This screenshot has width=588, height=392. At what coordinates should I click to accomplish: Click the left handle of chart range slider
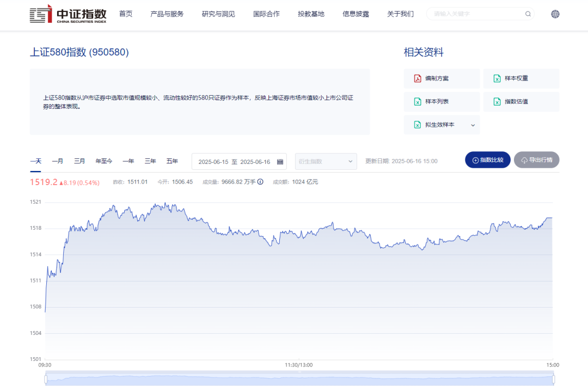tap(46, 379)
